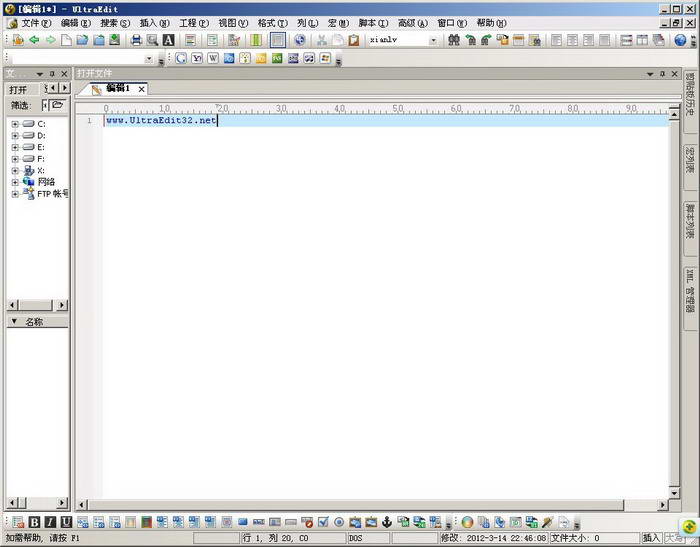Click the Bold B icon
The height and width of the screenshot is (547, 700).
(34, 522)
